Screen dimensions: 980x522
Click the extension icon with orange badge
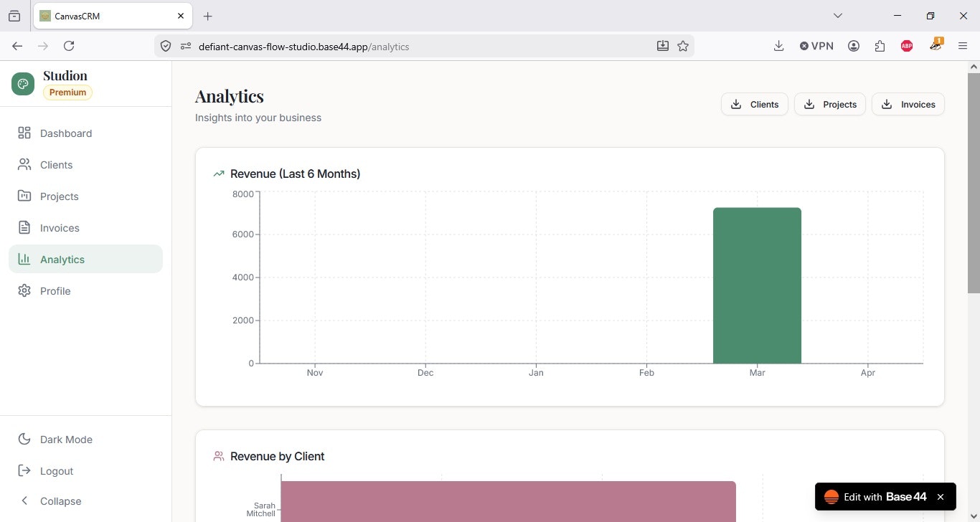pyautogui.click(x=936, y=45)
